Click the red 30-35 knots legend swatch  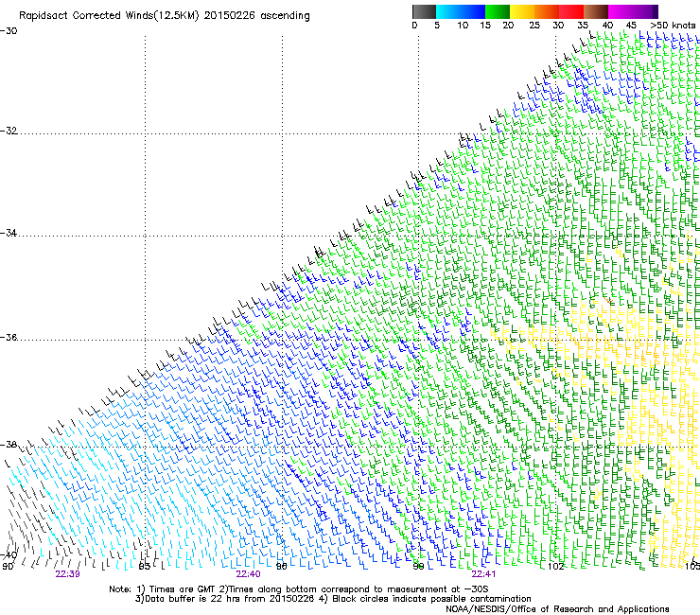[x=571, y=11]
